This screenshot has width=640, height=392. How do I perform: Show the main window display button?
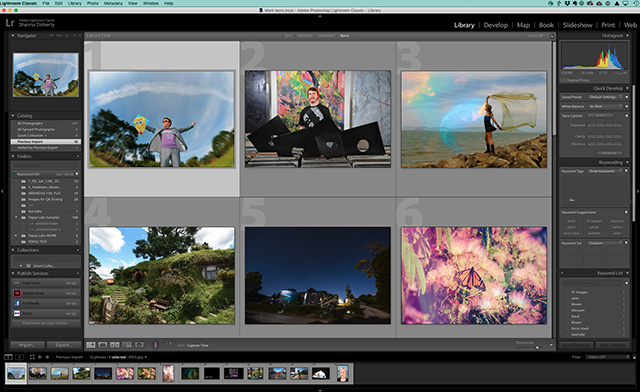click(9, 357)
